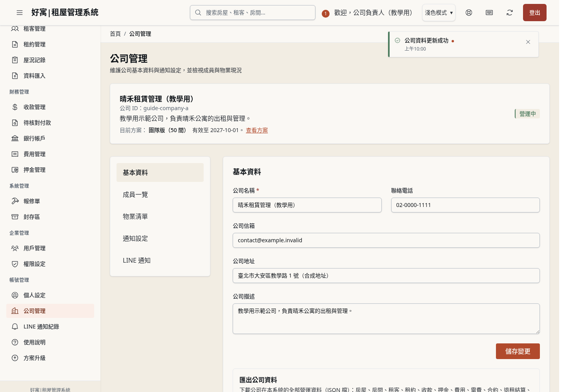Open 權限設定 in sidebar

click(50, 264)
